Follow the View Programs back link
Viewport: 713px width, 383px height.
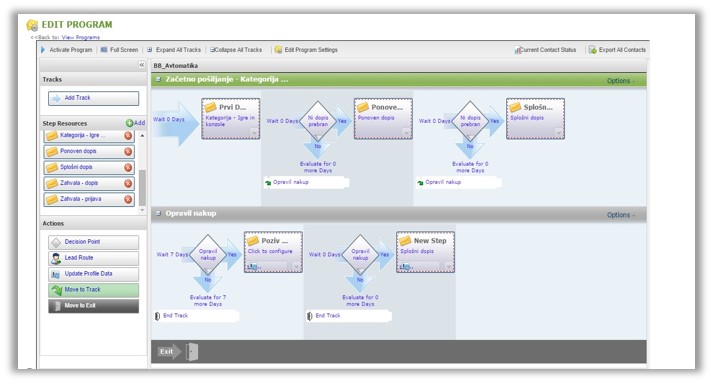point(80,37)
